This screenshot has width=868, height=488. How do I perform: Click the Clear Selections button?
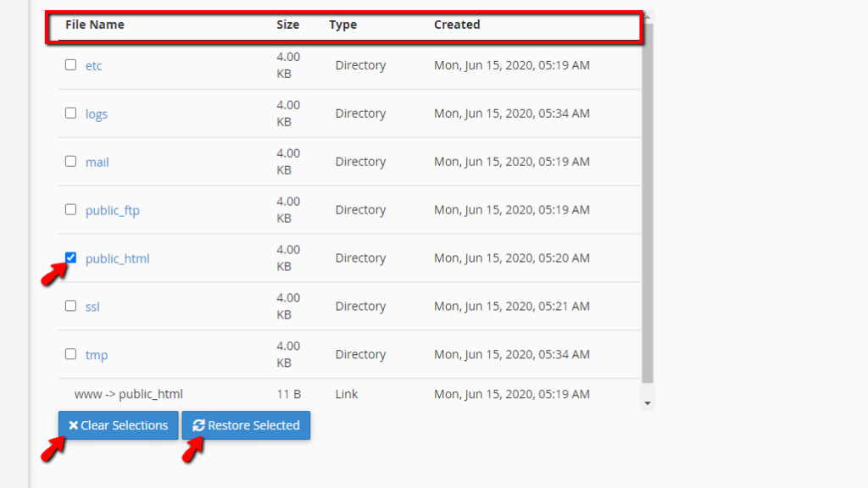tap(119, 425)
